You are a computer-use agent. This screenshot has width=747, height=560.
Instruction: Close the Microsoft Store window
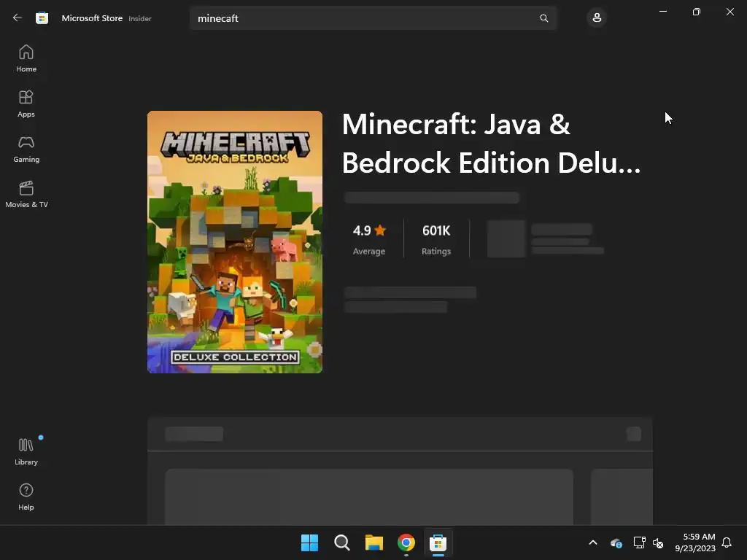click(x=729, y=12)
